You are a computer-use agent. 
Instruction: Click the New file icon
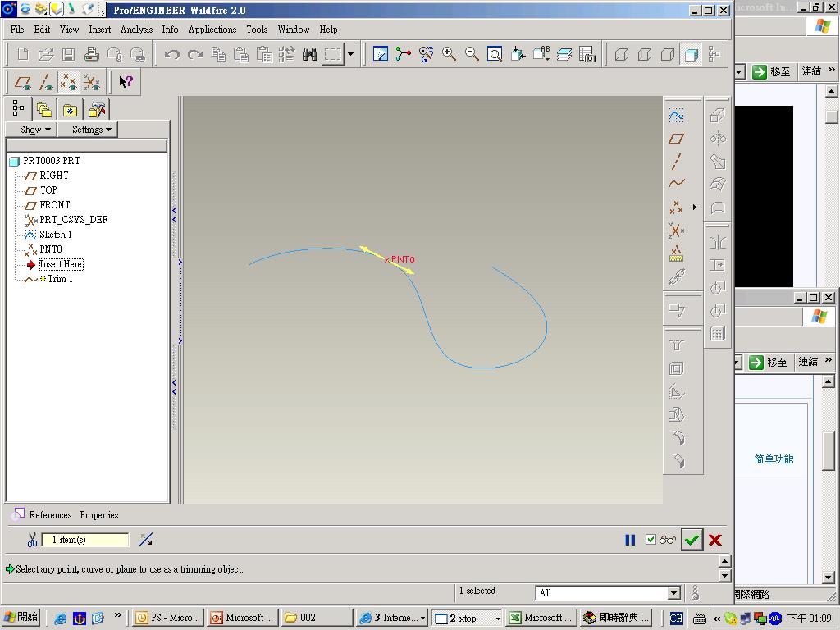[x=23, y=54]
